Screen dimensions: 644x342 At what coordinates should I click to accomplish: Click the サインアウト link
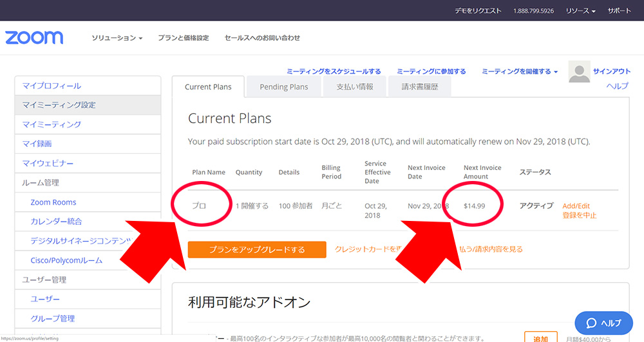[612, 71]
